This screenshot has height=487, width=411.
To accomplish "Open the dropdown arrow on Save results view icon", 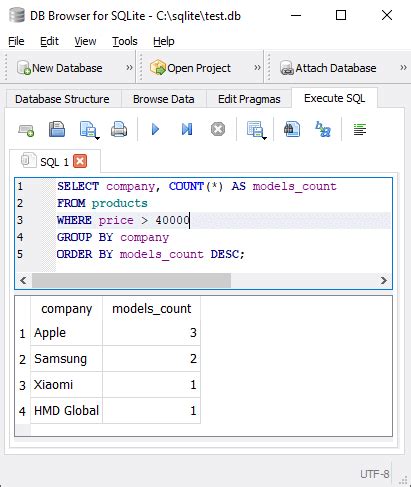I will coord(97,138).
